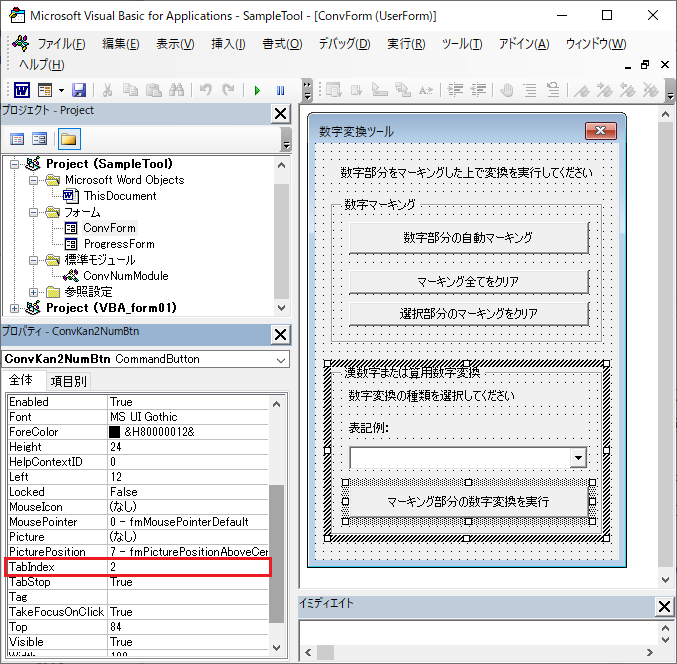Expand standard toolbar overflow options
Screen dimensions: 677x664
[307, 90]
